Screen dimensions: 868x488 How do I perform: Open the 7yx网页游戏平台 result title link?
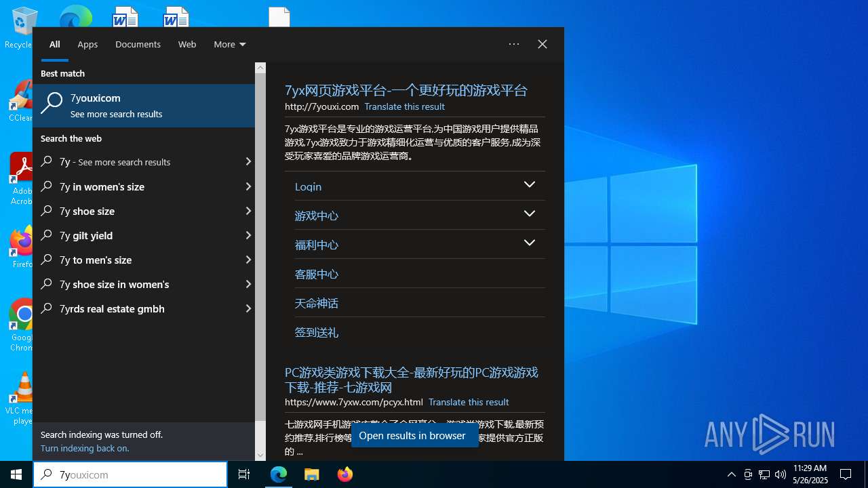click(x=406, y=90)
